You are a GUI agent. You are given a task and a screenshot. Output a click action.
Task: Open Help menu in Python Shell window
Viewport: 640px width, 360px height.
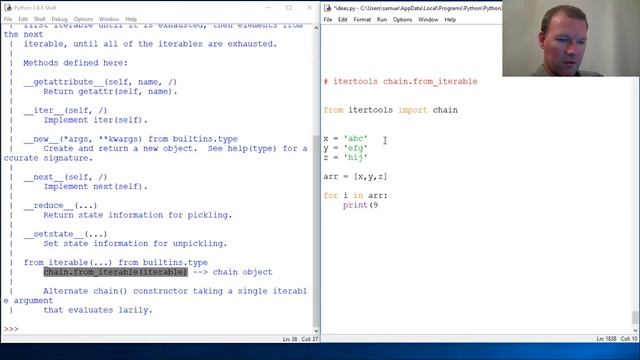pyautogui.click(x=131, y=19)
